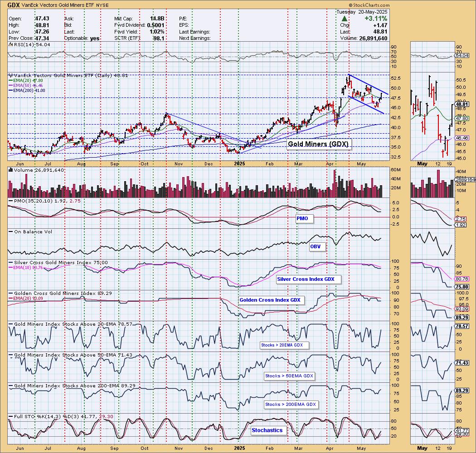Click the 'Gold Miners (GDX)' annotation box
Viewport: 476px width, 453px height.
[318, 144]
